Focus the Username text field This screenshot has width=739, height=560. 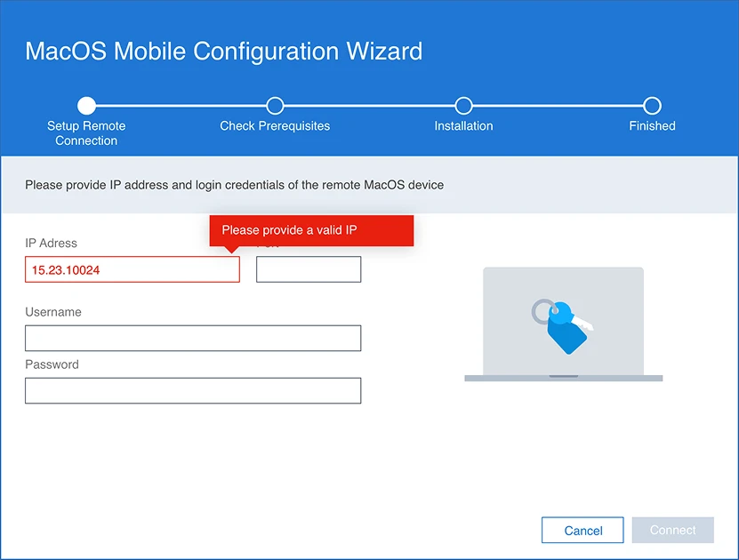(x=193, y=338)
